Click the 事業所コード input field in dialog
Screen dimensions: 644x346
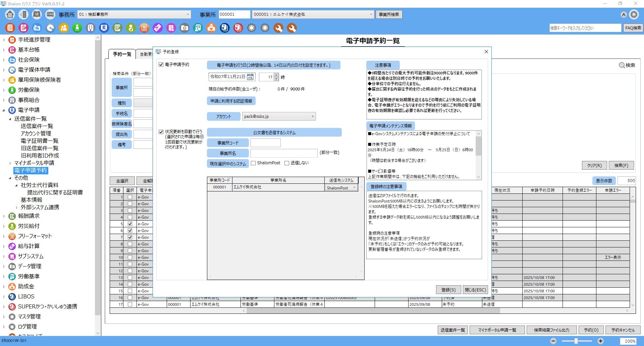[265, 143]
